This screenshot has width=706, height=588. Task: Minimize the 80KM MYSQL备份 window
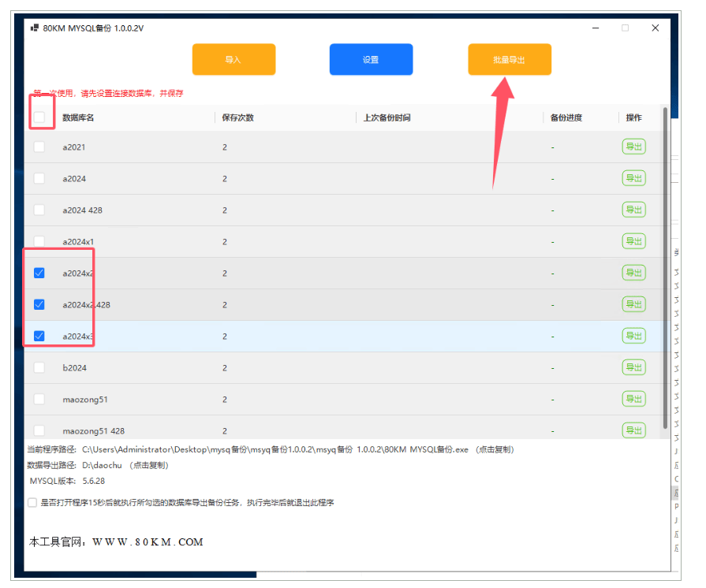pyautogui.click(x=596, y=28)
